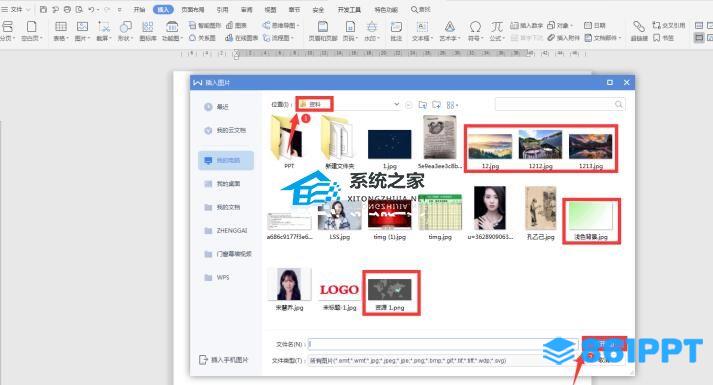Click the new folder icon in dialog

pos(437,105)
